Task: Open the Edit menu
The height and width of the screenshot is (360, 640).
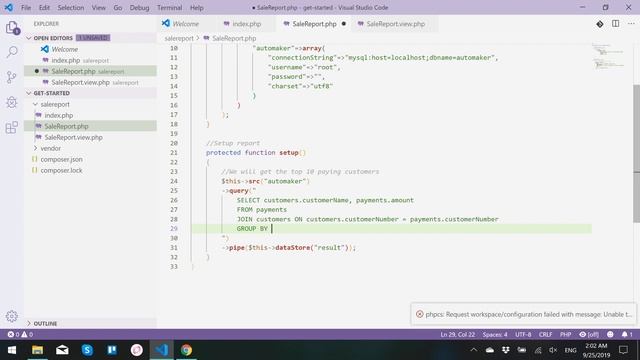Action: (44, 7)
